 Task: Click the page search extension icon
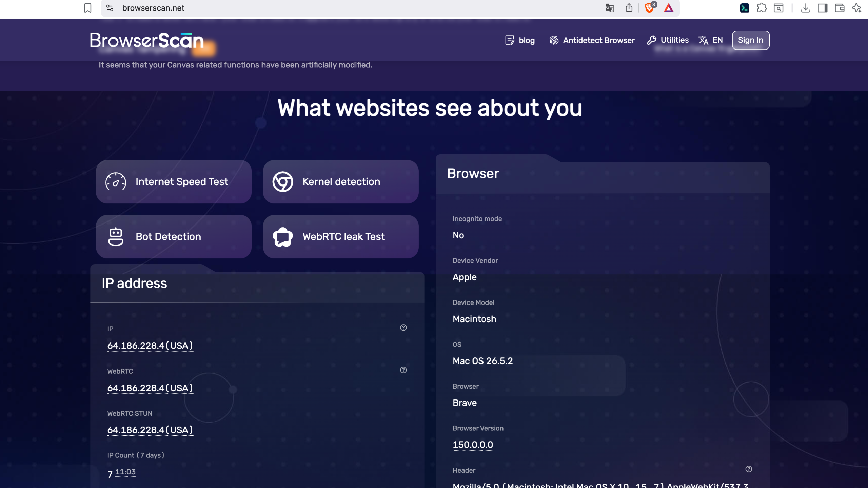click(778, 8)
